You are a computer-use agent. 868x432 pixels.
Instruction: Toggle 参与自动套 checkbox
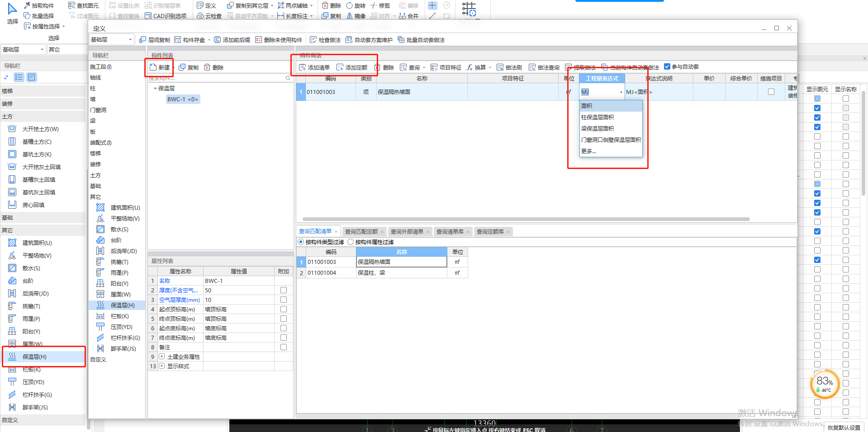coord(667,66)
